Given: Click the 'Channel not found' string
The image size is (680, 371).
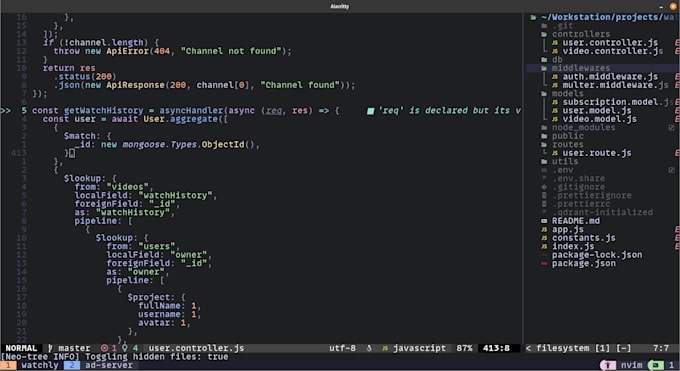Looking at the screenshot, I should (x=231, y=51).
